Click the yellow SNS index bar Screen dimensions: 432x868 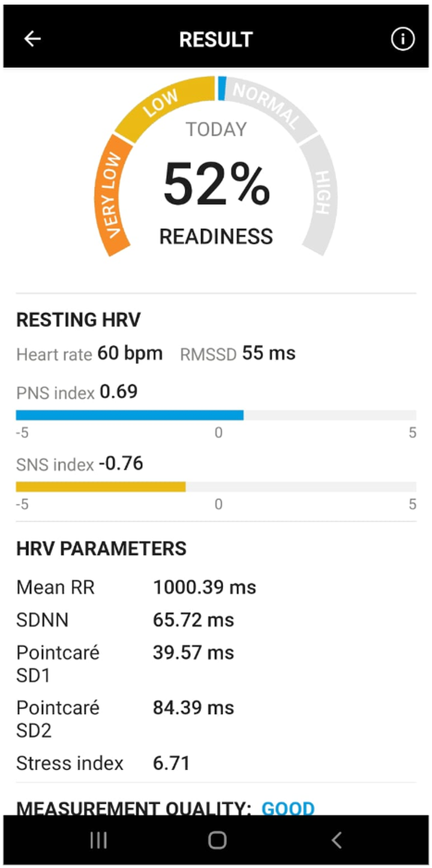click(101, 487)
